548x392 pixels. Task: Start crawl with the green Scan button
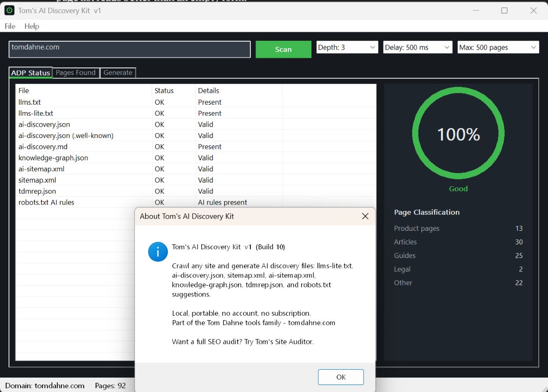(x=283, y=49)
